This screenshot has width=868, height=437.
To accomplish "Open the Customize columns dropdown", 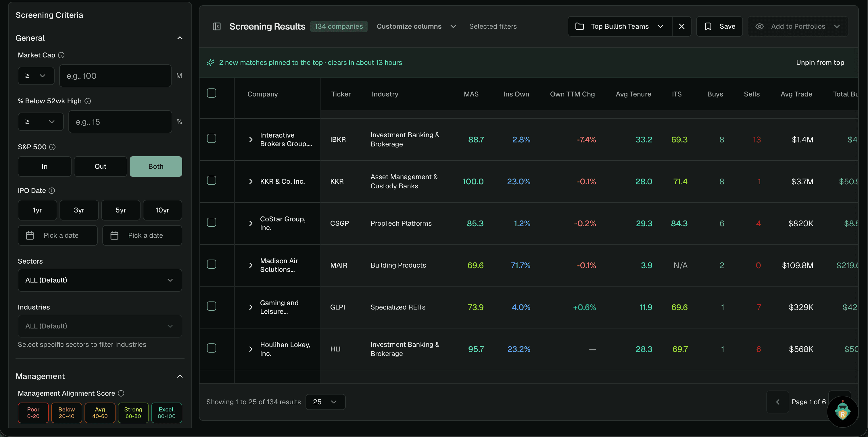I will 416,26.
